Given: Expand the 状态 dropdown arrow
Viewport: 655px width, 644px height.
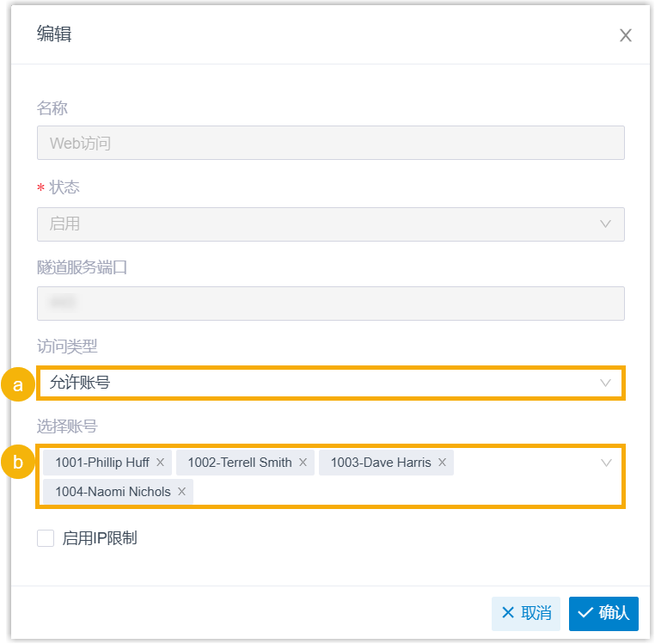Looking at the screenshot, I should 605,224.
